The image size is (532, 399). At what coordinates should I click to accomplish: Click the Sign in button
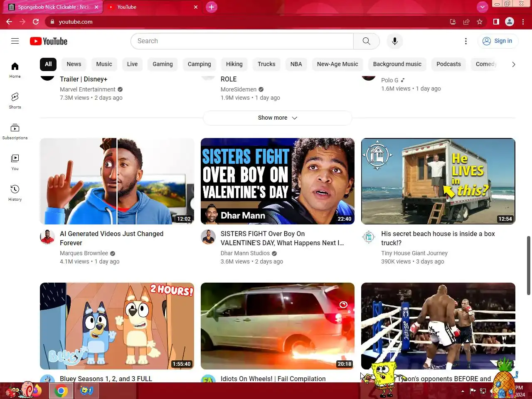point(498,41)
